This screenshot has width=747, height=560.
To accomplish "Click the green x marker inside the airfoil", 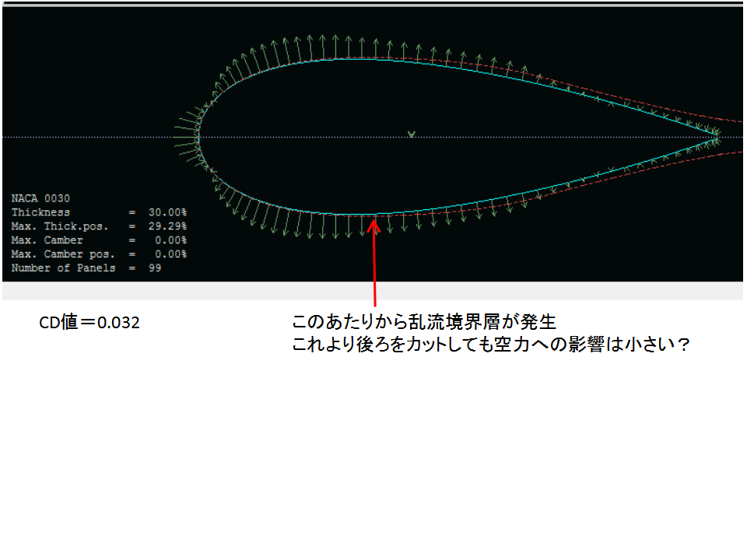I will 411,134.
